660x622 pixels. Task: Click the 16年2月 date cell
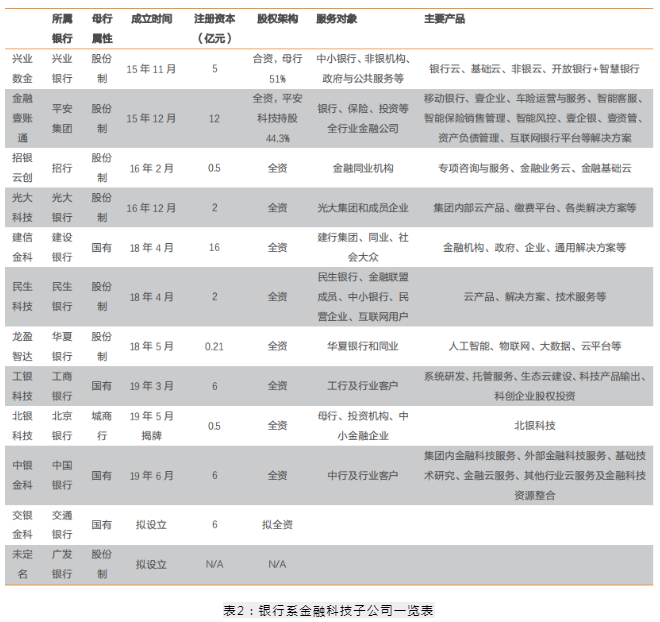151,168
